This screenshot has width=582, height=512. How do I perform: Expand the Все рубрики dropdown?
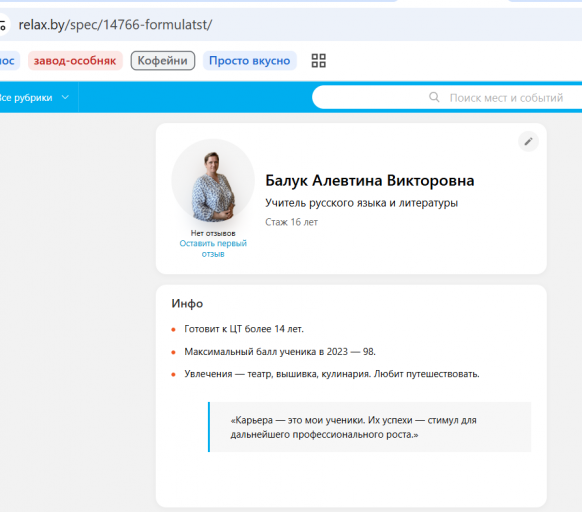coord(35,98)
